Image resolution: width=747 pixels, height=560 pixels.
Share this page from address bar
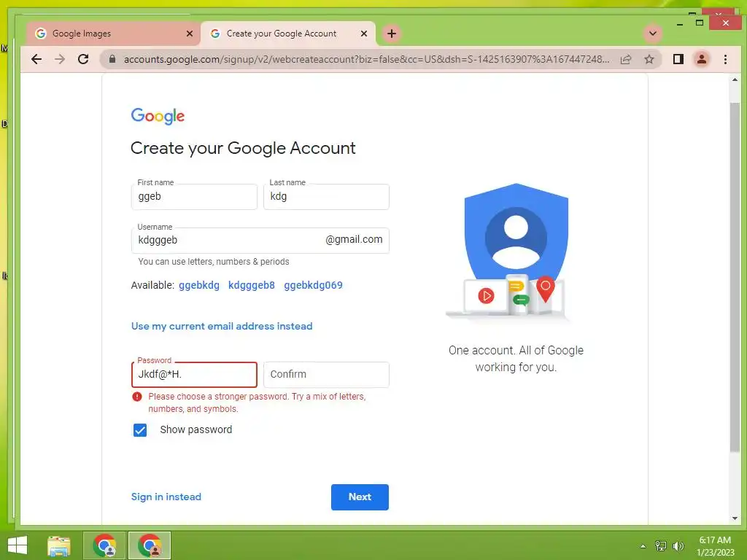pyautogui.click(x=626, y=59)
